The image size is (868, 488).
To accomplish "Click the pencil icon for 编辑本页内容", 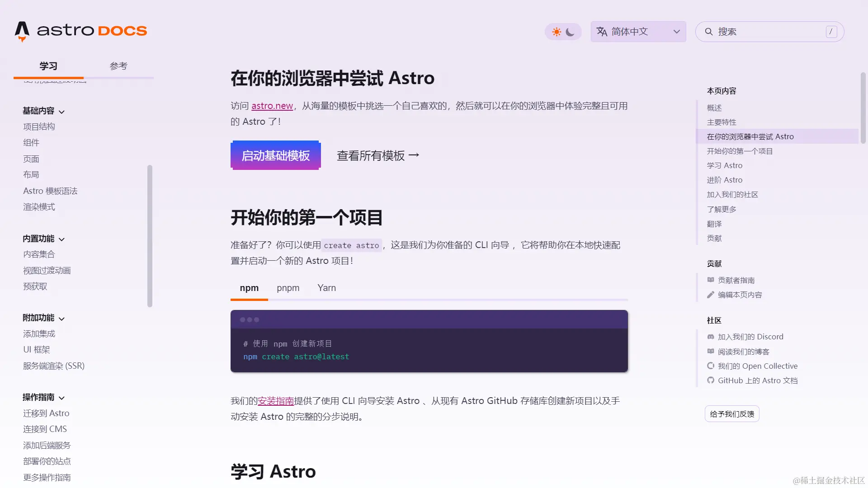I will pos(711,295).
